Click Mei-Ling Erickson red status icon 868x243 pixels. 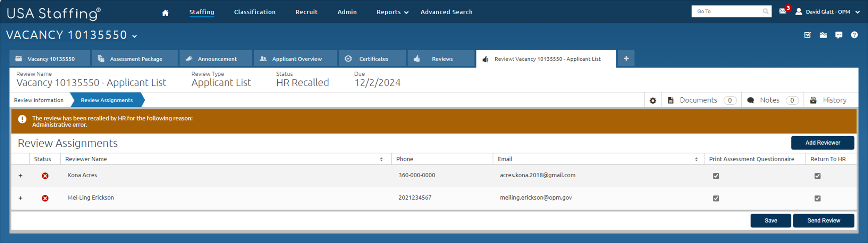click(45, 198)
